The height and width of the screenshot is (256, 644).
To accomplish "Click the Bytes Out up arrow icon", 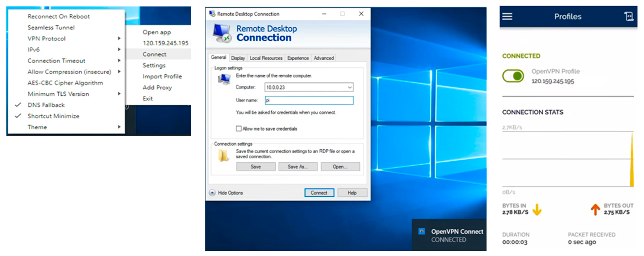I will point(595,209).
